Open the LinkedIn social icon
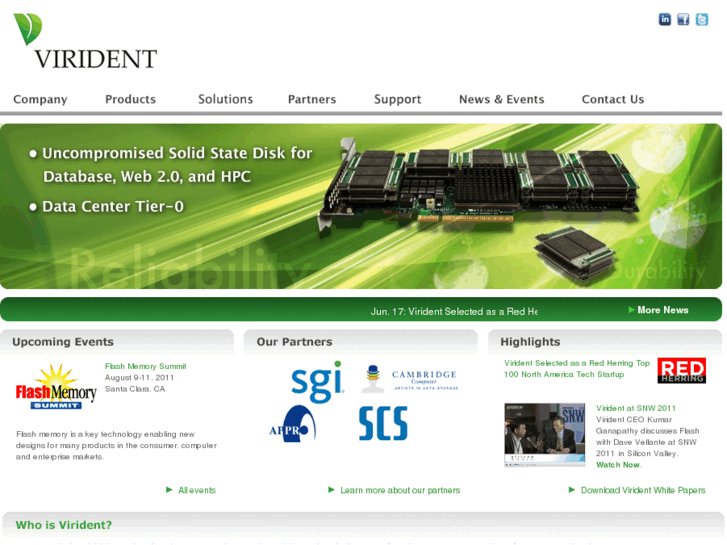 [665, 19]
